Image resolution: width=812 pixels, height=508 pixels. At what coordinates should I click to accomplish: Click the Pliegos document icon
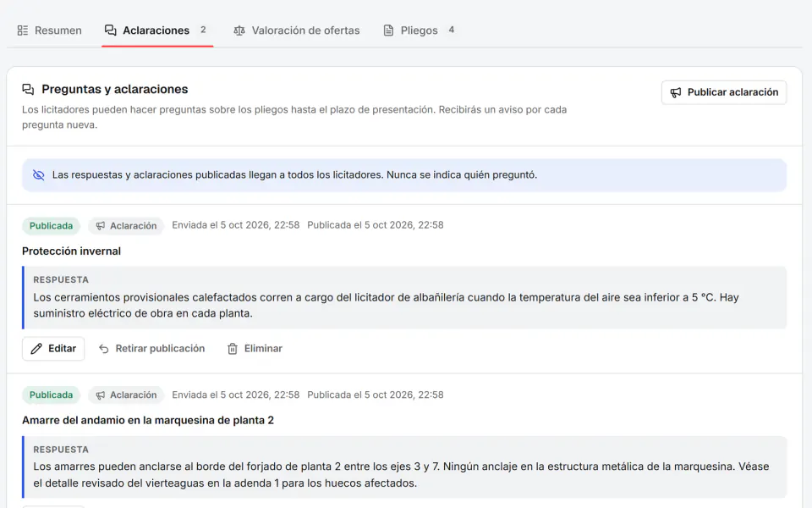pos(388,30)
